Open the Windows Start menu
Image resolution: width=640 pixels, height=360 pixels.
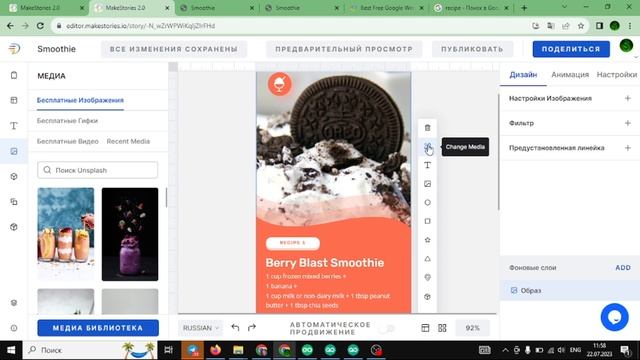tap(11, 350)
